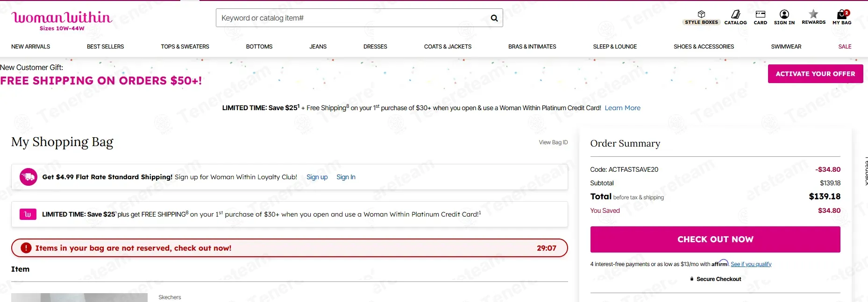Open Bottoms menu
The height and width of the screenshot is (302, 868).
coord(259,47)
